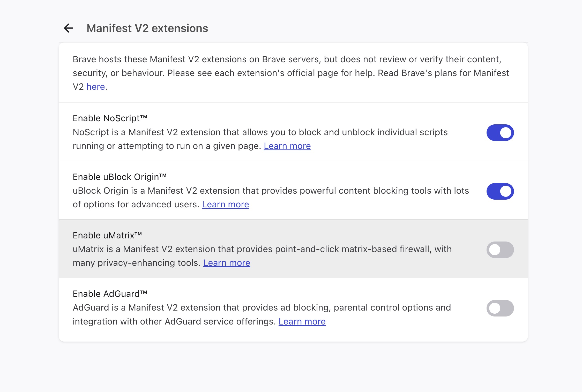
Task: Turn off the uBlock Origin toggle
Action: tap(500, 191)
